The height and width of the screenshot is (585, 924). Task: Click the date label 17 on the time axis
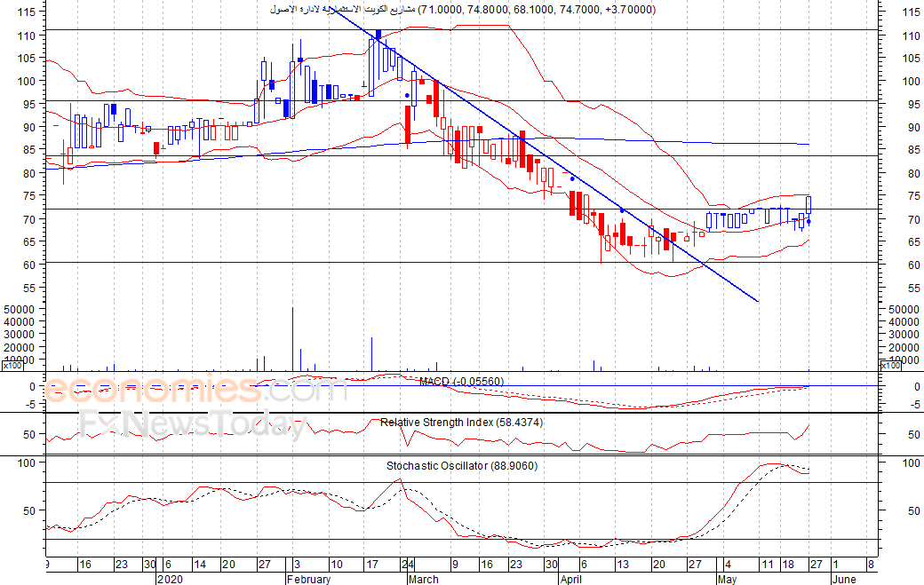(372, 565)
